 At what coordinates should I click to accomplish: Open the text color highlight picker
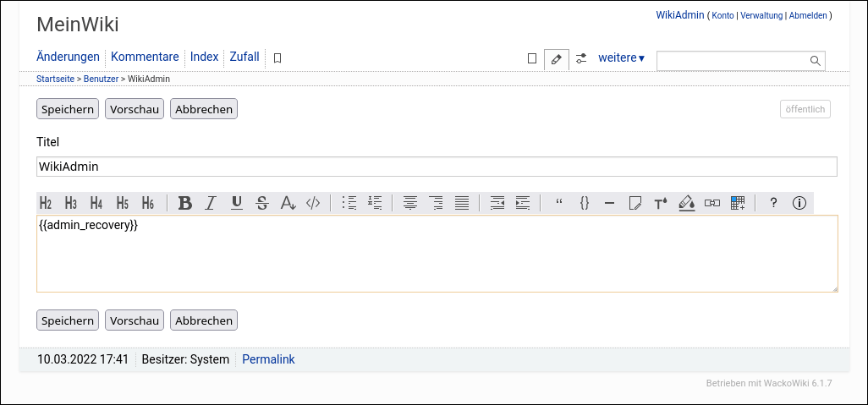point(687,203)
